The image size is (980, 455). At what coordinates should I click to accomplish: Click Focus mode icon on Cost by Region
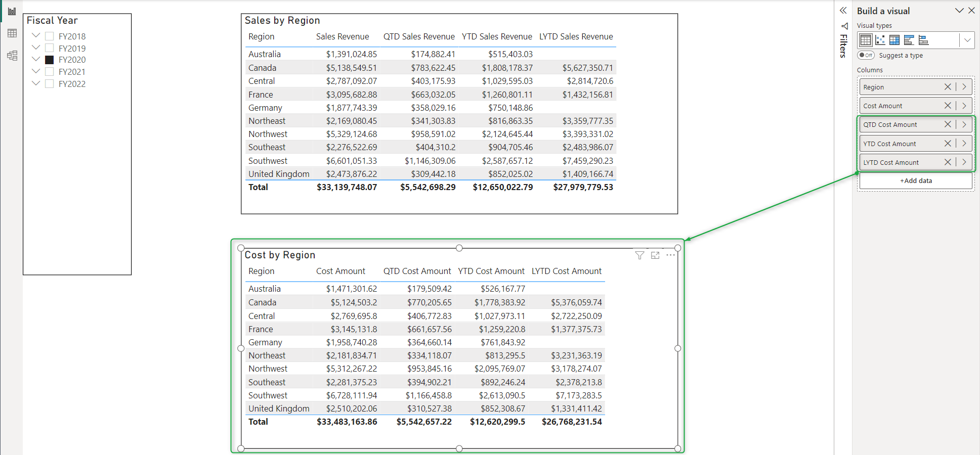click(x=655, y=255)
